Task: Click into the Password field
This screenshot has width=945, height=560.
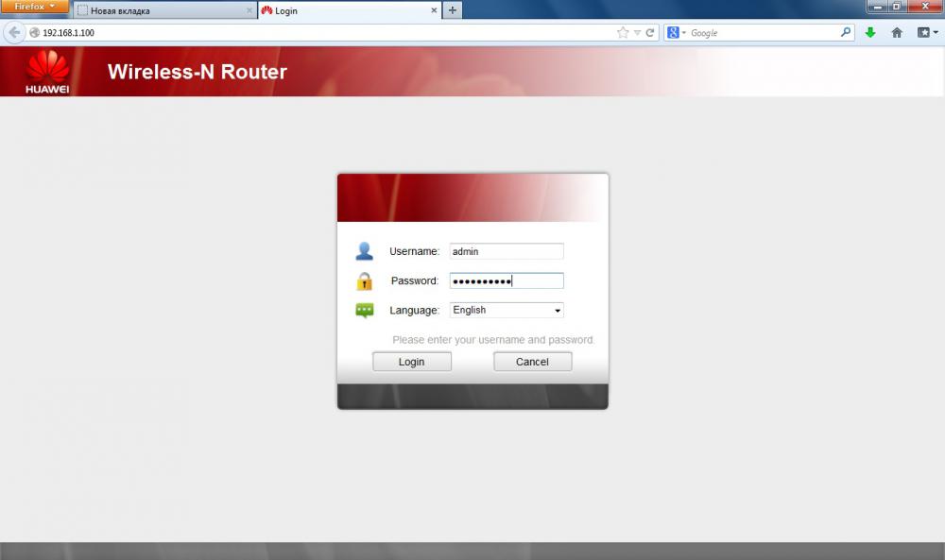Action: point(507,280)
